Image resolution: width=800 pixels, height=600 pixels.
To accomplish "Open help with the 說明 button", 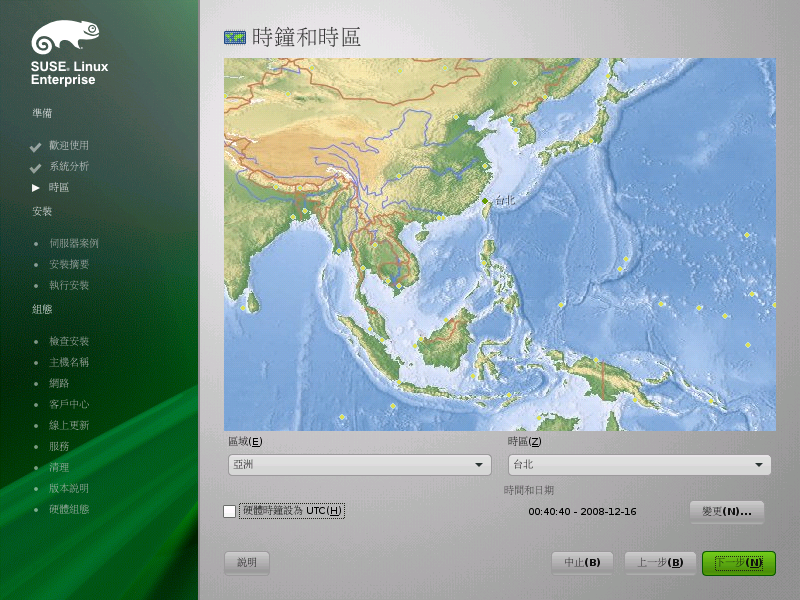I will pyautogui.click(x=247, y=563).
